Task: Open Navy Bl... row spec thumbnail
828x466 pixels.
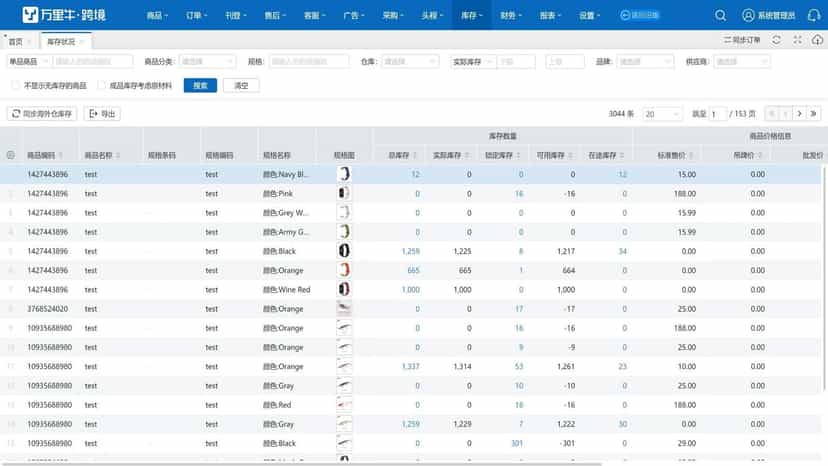Action: (344, 174)
